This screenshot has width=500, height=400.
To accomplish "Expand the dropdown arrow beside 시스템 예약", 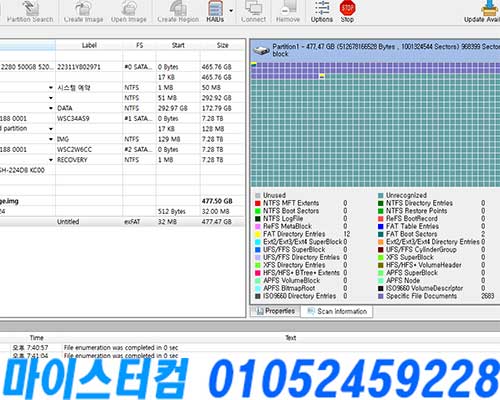I will (x=51, y=88).
